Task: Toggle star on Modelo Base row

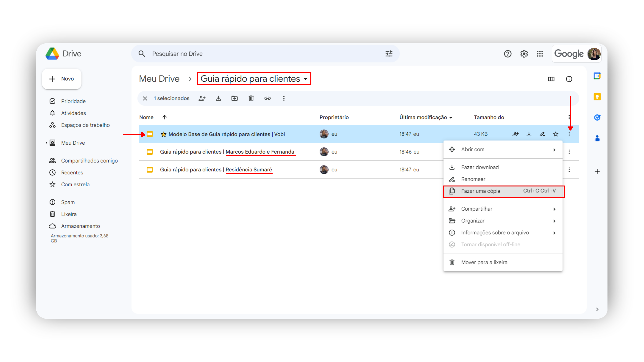Action: point(555,134)
